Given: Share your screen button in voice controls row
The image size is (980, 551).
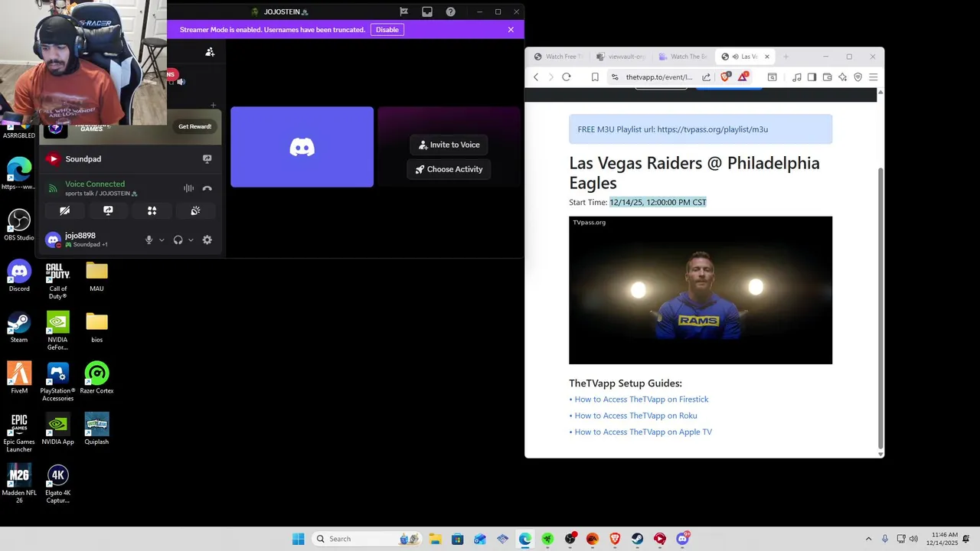Looking at the screenshot, I should (108, 210).
